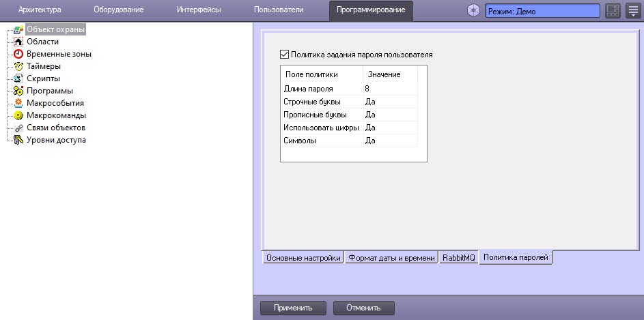
Task: Click the Макрокоманды icon in tree
Action: (x=18, y=115)
